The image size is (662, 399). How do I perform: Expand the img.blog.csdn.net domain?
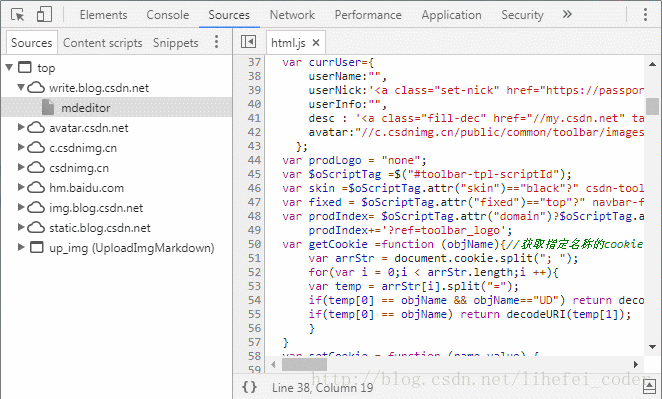coord(21,207)
